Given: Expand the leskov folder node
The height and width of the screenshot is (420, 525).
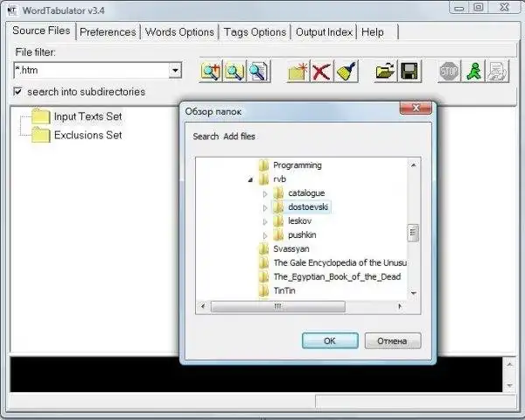Looking at the screenshot, I should (265, 221).
